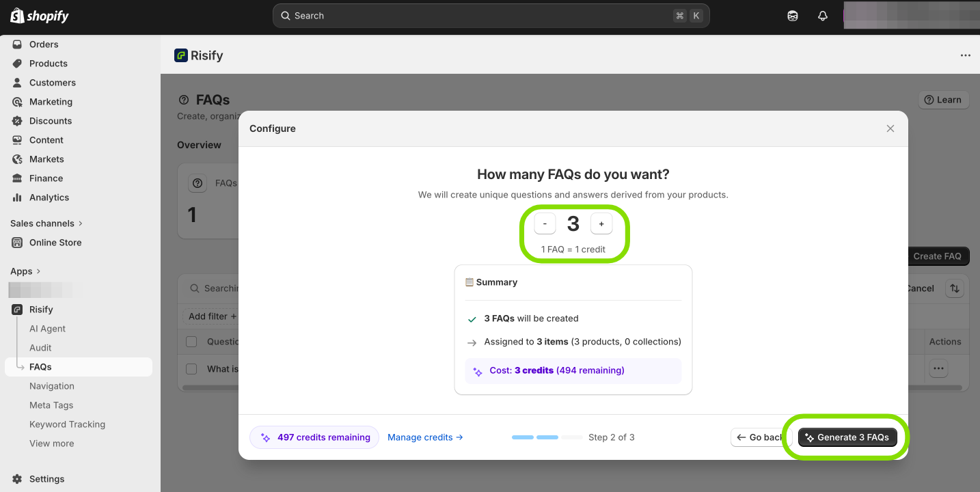This screenshot has width=980, height=492.
Task: Click the sort icon beside Cancel
Action: (x=954, y=288)
